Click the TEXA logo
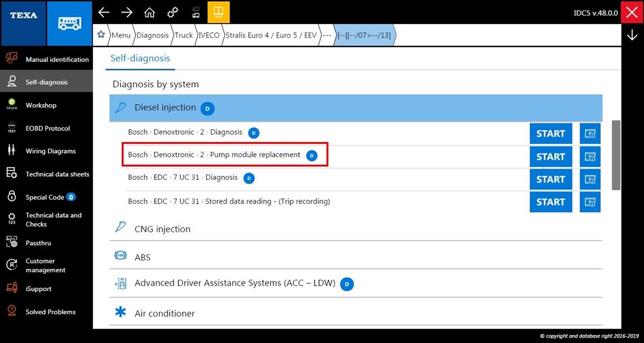Image resolution: width=644 pixels, height=343 pixels. pyautogui.click(x=24, y=16)
